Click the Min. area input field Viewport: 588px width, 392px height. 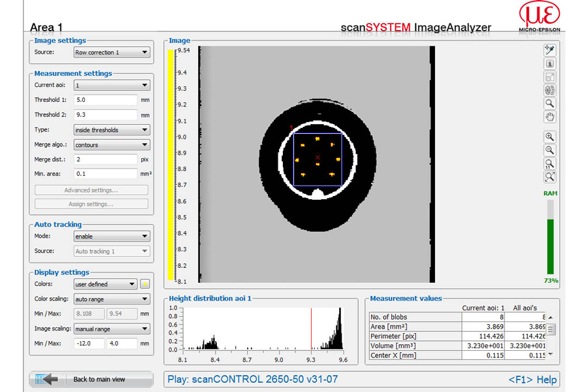coord(105,174)
